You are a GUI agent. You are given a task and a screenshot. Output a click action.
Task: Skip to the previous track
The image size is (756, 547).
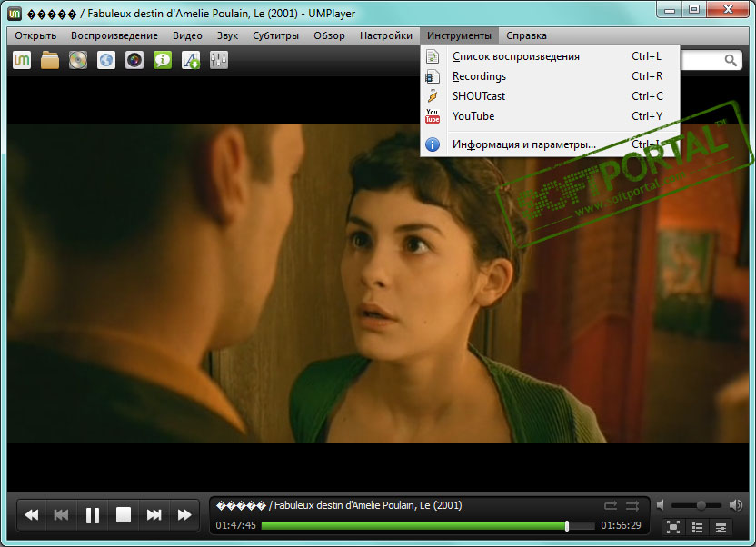[x=61, y=515]
